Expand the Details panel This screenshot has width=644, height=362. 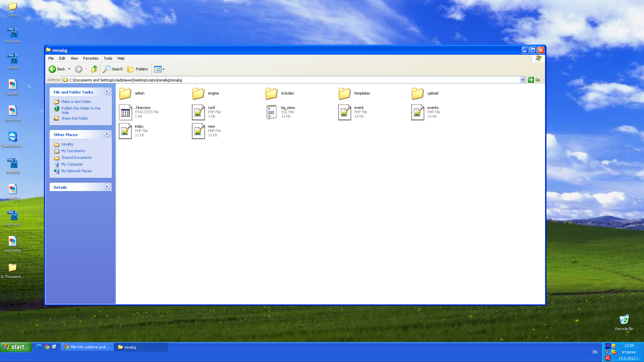(107, 187)
